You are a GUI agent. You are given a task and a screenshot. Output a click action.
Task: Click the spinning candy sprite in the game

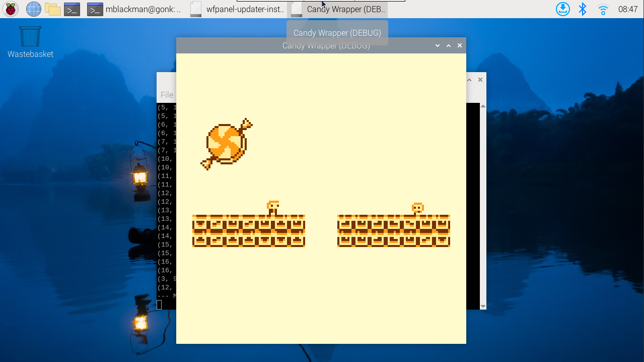click(x=225, y=144)
